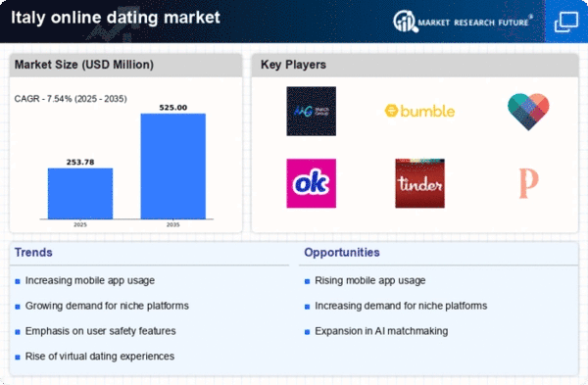The width and height of the screenshot is (588, 385).
Task: Click the overlapping squares expand icon
Action: [x=566, y=22]
